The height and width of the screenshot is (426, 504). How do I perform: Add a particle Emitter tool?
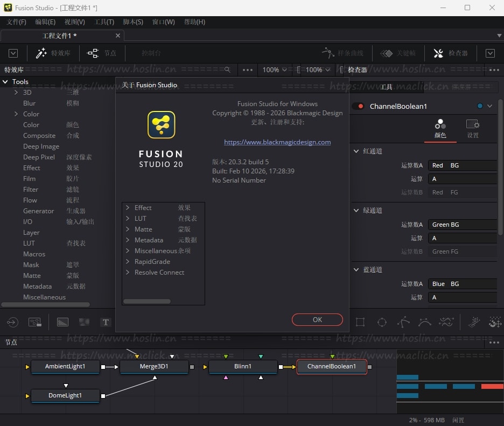(x=474, y=322)
